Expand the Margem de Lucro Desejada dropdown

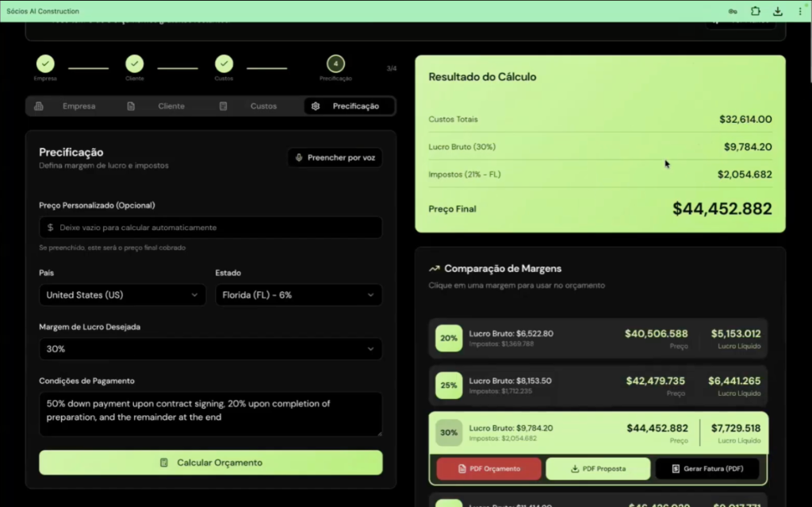pyautogui.click(x=211, y=349)
